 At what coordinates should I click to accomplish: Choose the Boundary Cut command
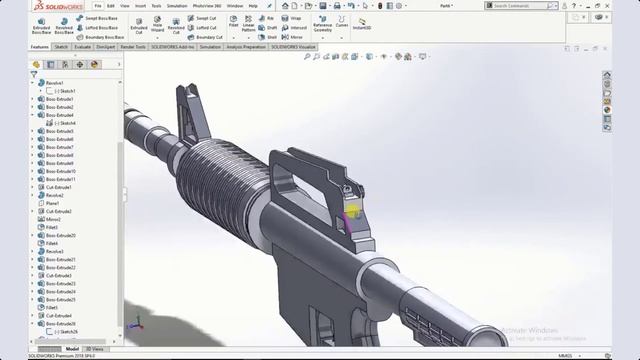point(205,37)
